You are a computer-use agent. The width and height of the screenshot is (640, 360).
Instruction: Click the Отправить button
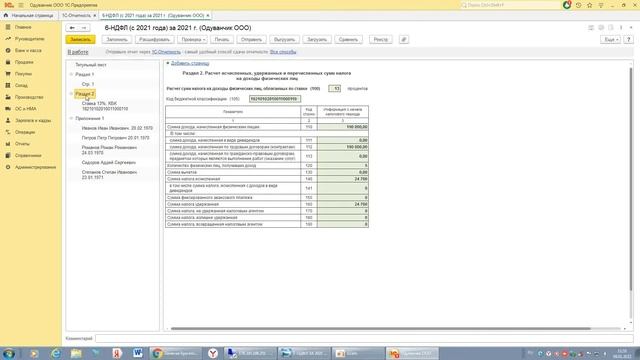[x=251, y=40]
